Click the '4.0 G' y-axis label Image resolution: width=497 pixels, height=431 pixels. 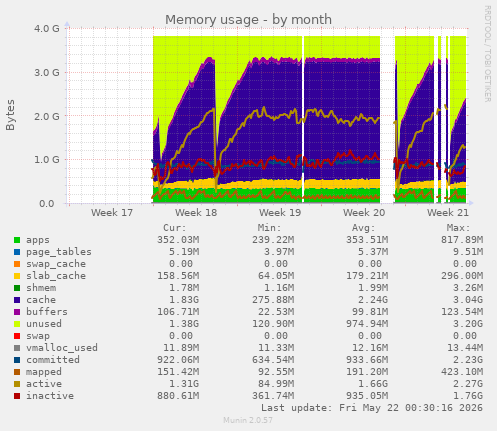click(47, 29)
